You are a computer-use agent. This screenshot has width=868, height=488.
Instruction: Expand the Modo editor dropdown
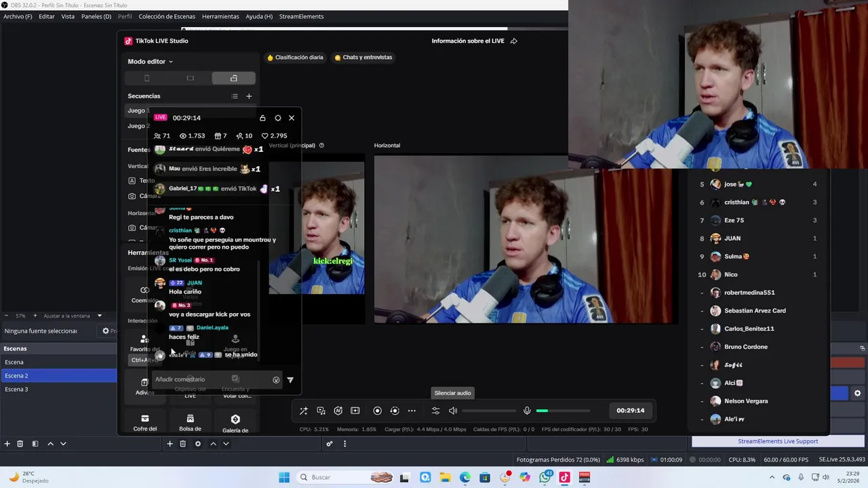point(151,62)
